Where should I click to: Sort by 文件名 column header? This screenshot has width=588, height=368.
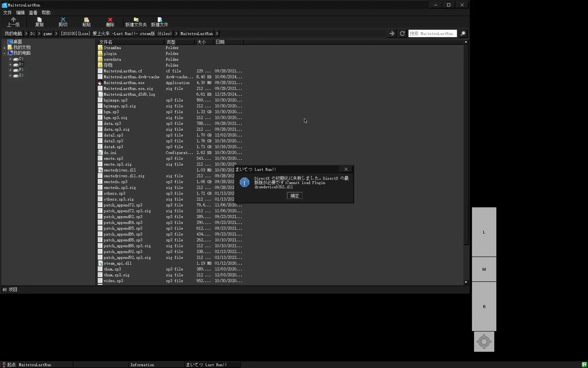131,42
